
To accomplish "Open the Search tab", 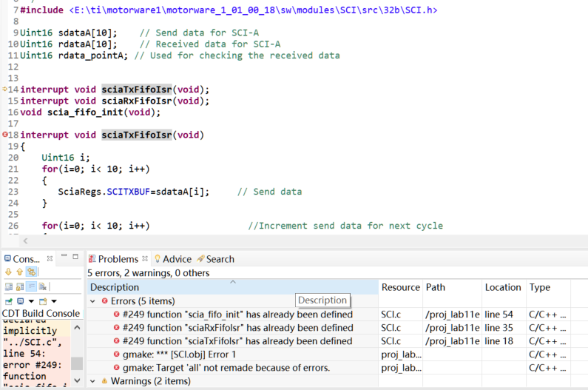I will 215,259.
